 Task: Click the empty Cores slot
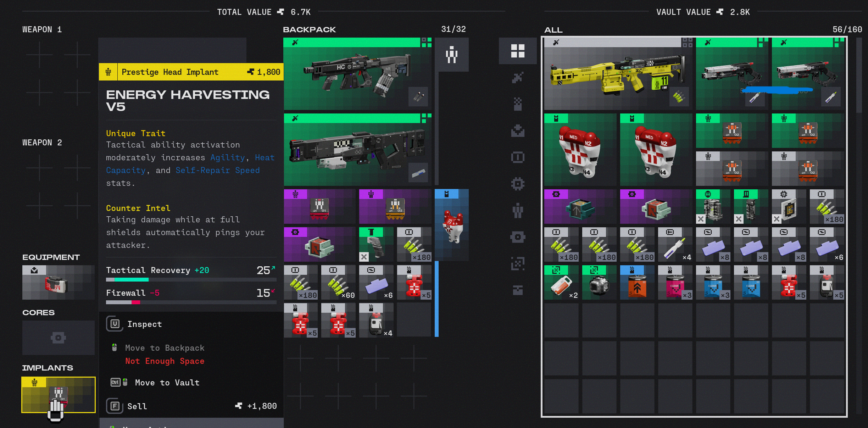click(x=59, y=338)
